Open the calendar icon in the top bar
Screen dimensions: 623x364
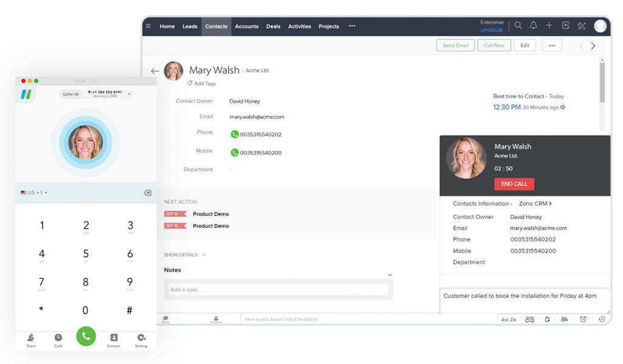[565, 26]
